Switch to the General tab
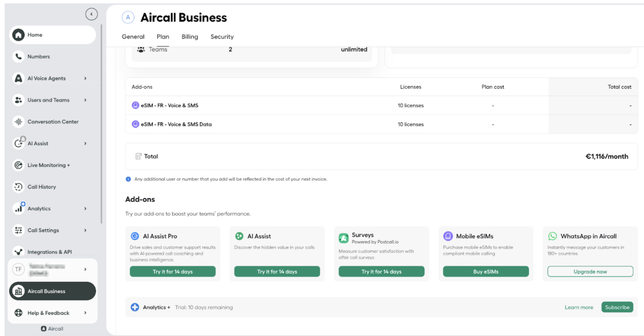Image resolution: width=644 pixels, height=336 pixels. click(x=133, y=37)
